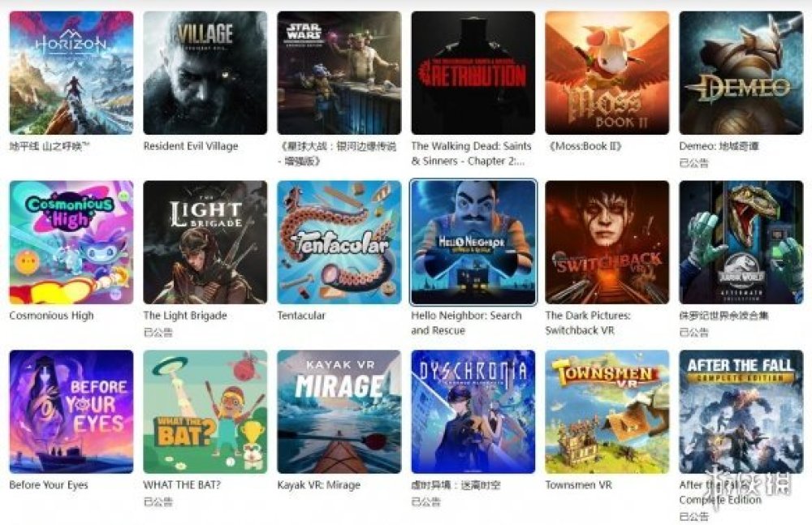Select the Dyschronia game cover
812x525 pixels.
tap(473, 411)
